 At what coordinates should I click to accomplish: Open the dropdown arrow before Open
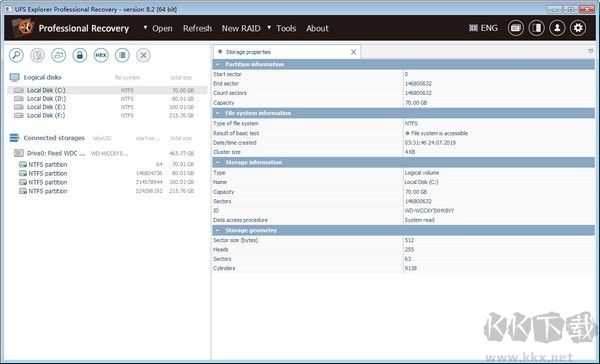click(x=145, y=28)
